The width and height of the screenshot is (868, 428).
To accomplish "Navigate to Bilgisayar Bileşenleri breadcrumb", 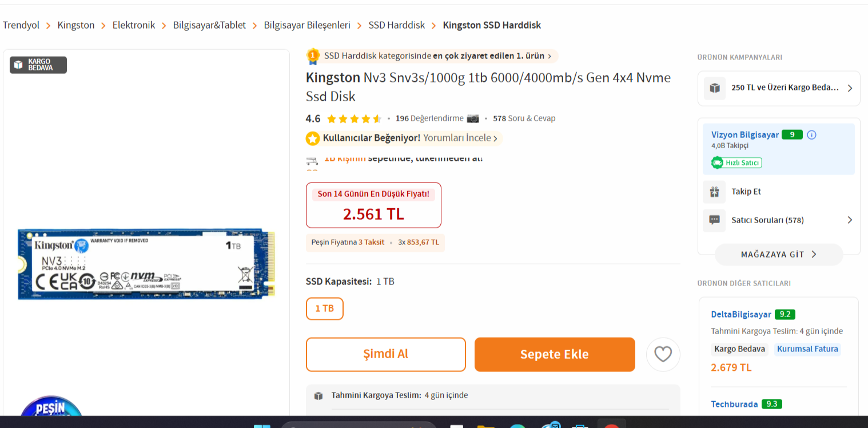I will 307,25.
